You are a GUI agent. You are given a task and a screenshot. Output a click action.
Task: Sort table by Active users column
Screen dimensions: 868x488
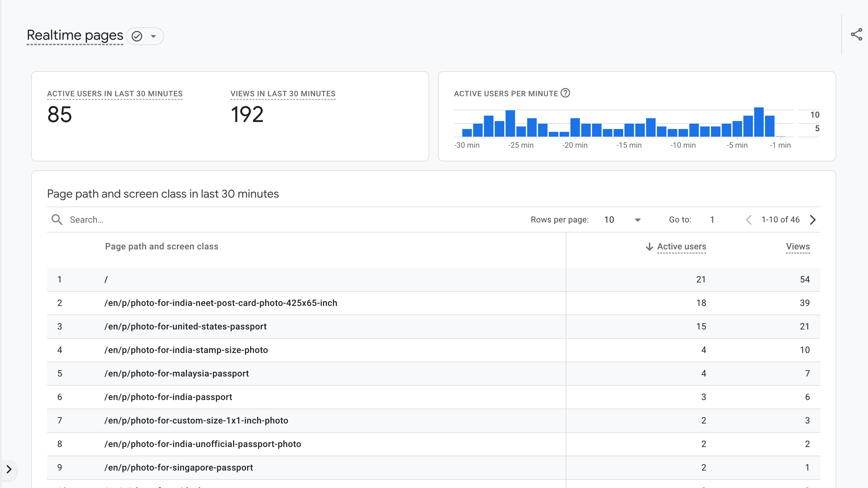click(x=681, y=247)
